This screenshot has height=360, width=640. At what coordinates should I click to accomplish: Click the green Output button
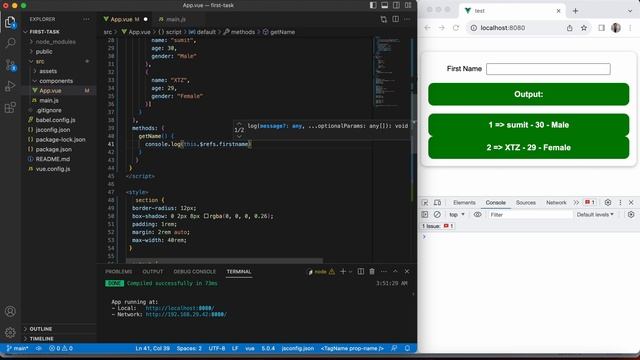click(x=529, y=94)
